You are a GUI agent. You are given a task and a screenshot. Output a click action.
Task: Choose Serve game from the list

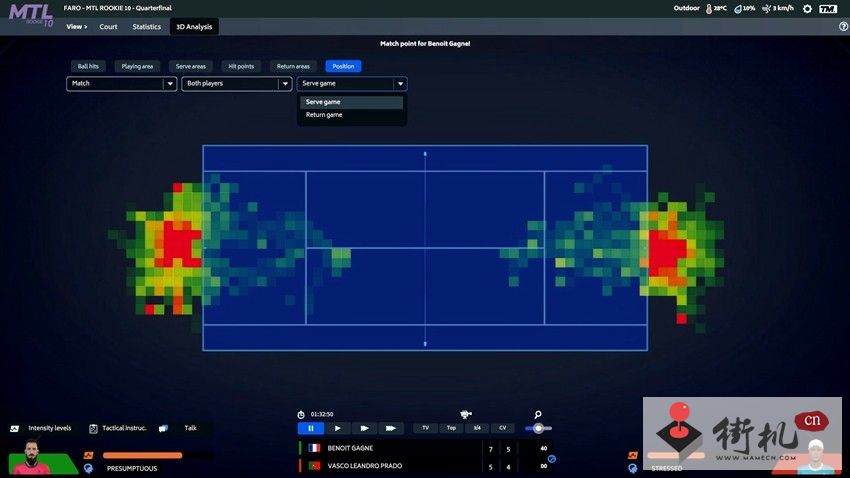pos(351,102)
